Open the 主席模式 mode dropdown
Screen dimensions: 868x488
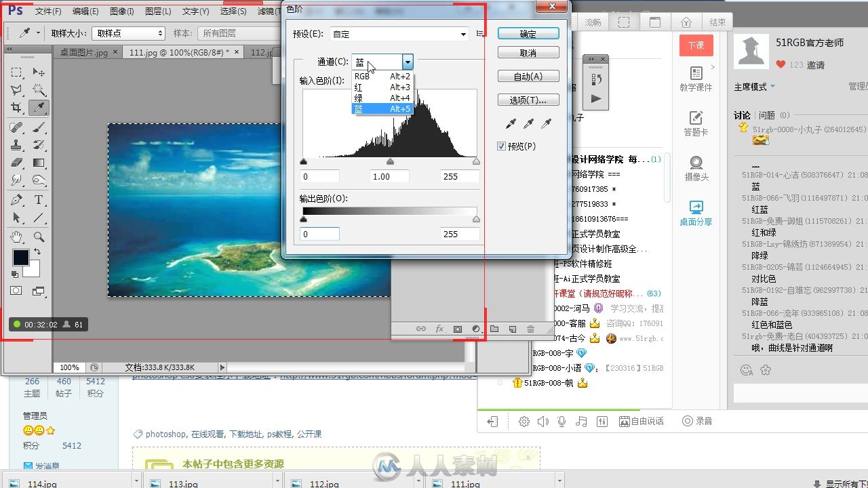point(754,87)
